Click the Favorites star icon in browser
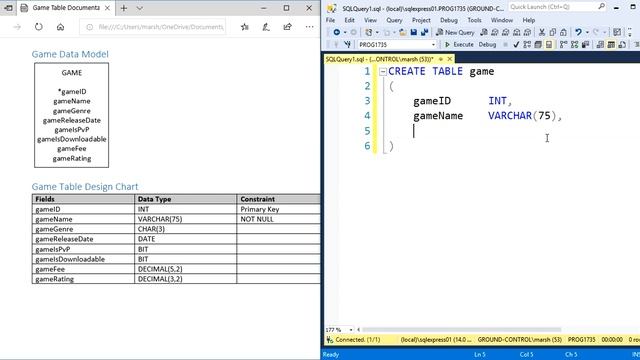640x360 pixels. 244,27
